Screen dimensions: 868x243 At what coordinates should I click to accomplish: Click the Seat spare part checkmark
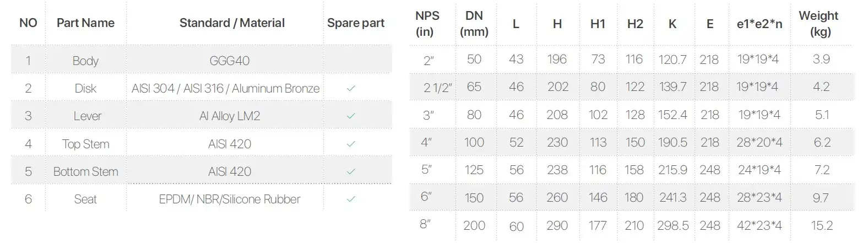351,199
